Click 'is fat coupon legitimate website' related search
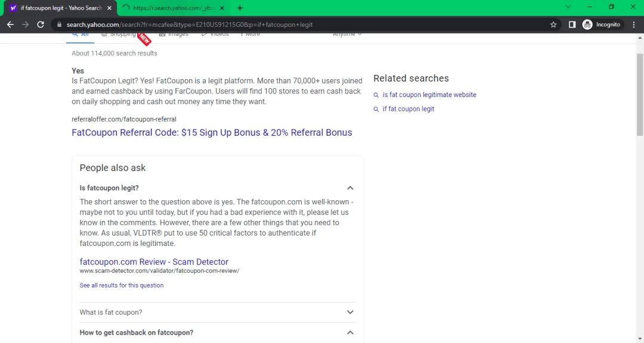Image resolution: width=644 pixels, height=343 pixels. click(x=429, y=95)
